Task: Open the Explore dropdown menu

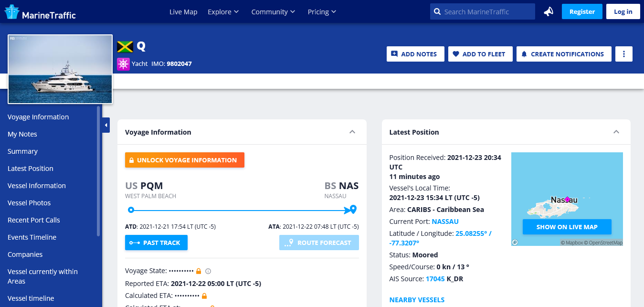Action: click(x=223, y=12)
